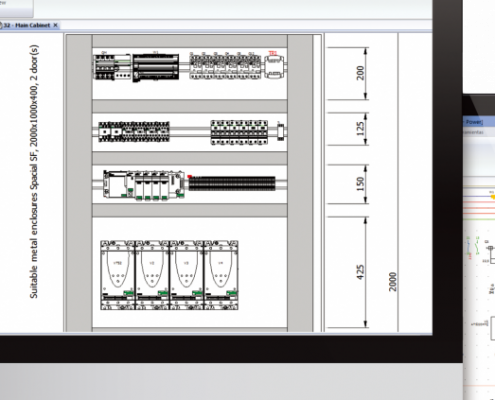Click the 125 dimension label

coord(360,129)
